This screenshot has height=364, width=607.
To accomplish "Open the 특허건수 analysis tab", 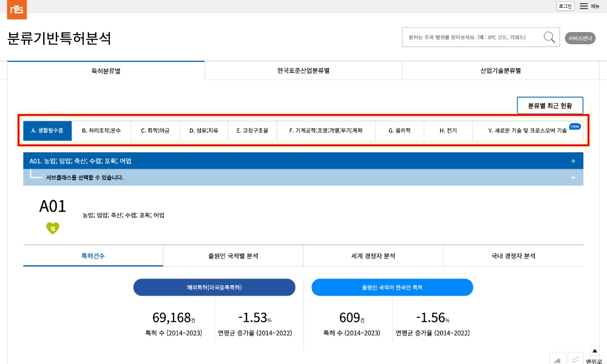I will point(93,255).
